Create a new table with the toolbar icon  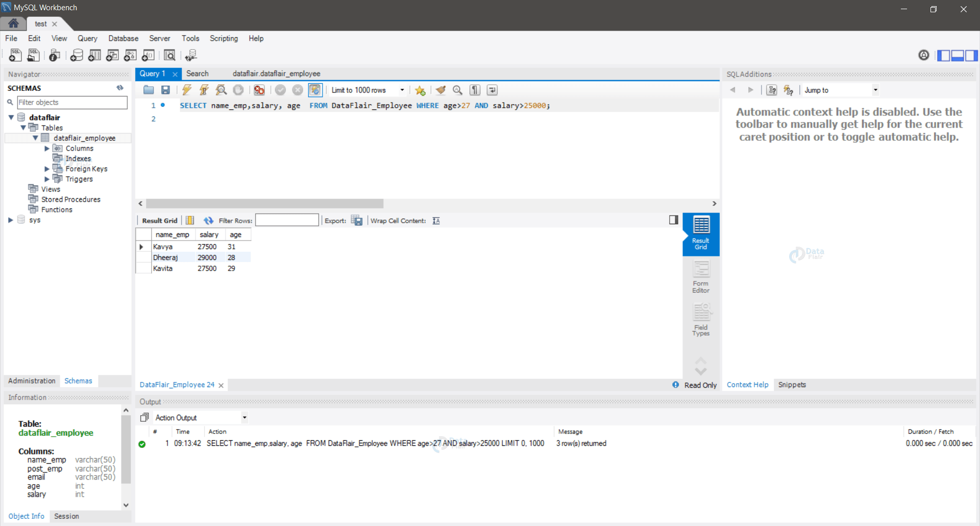pos(94,55)
